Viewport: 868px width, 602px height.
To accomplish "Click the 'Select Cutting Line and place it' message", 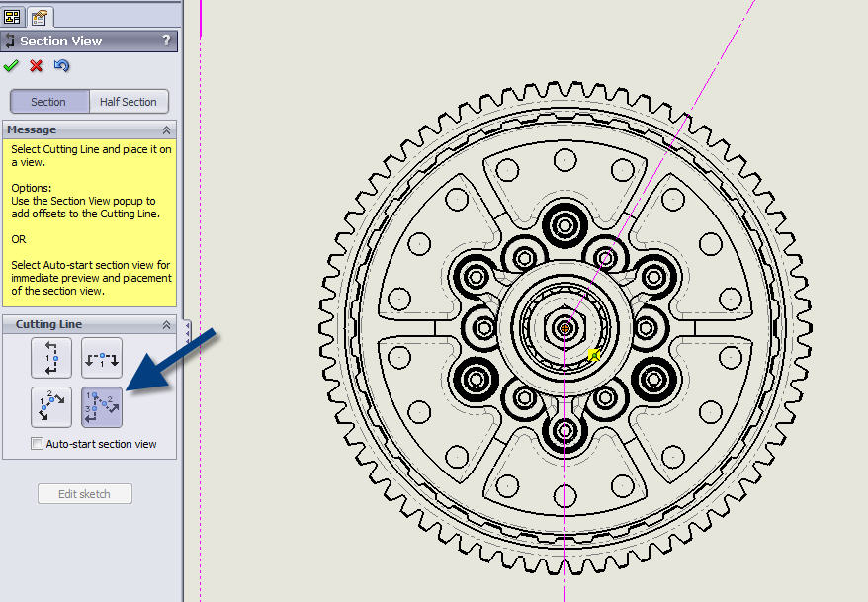I will pyautogui.click(x=91, y=155).
